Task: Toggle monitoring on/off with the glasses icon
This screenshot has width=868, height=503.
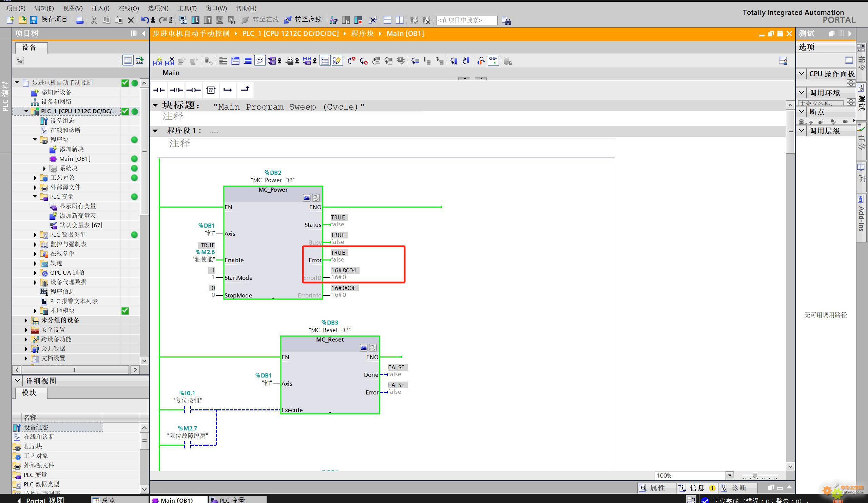Action: [493, 61]
